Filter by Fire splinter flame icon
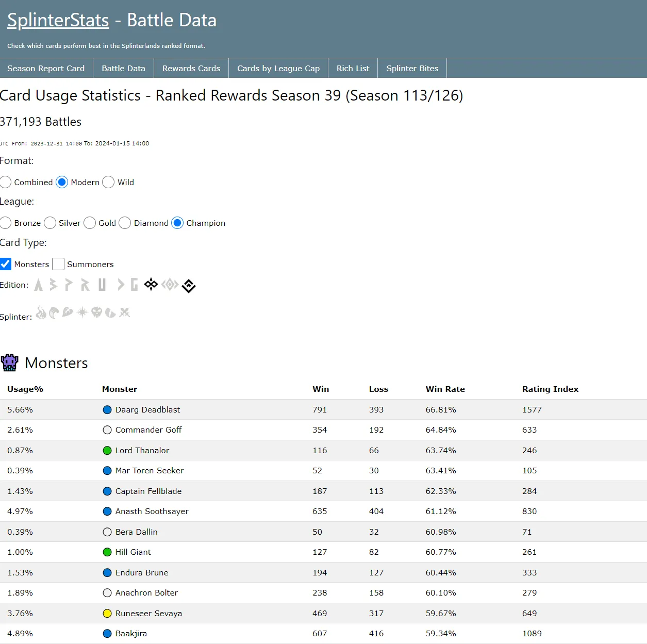 coord(41,312)
